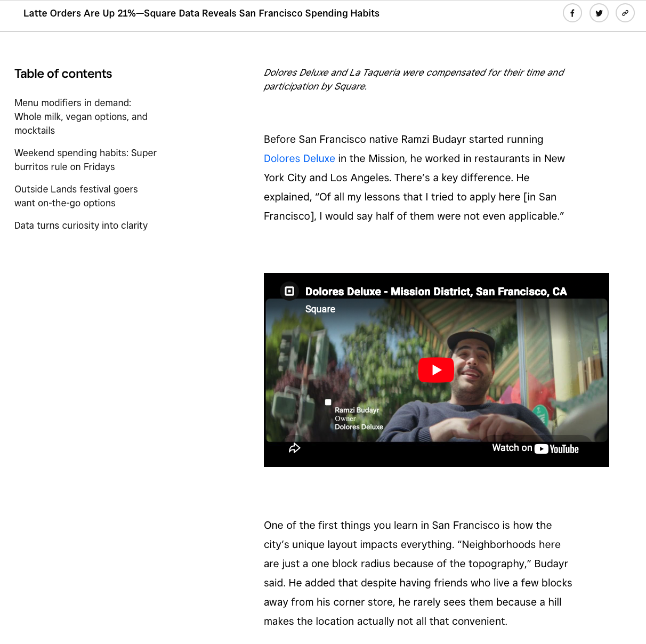This screenshot has width=646, height=644.
Task: Click the Latte Orders Are Up 21% header title
Action: pos(201,13)
